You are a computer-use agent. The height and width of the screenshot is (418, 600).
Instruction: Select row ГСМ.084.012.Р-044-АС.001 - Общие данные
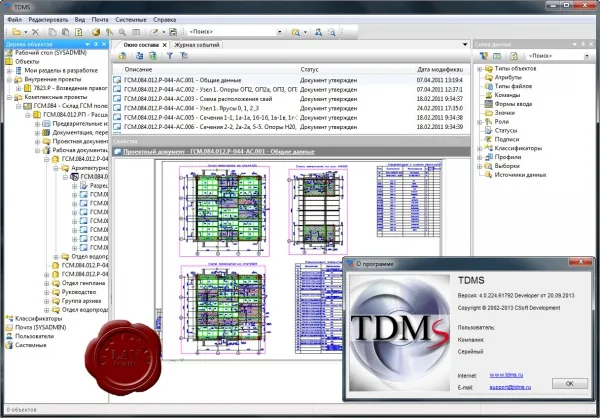pos(289,80)
